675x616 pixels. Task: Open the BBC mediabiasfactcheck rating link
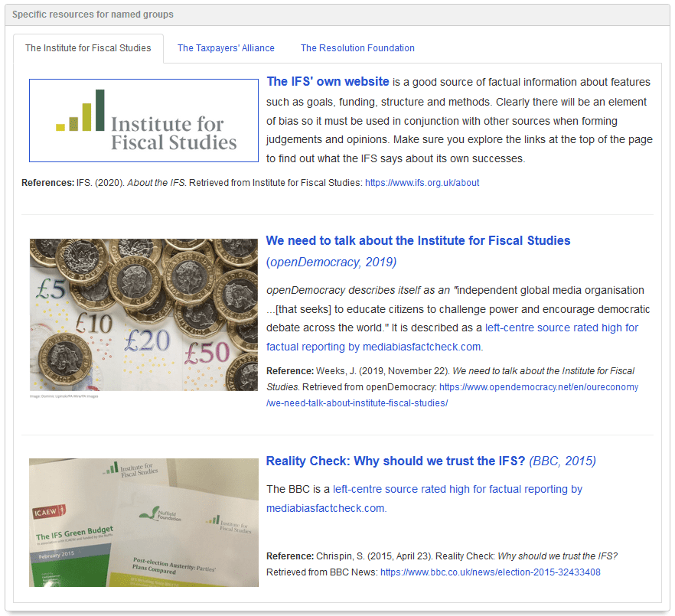pyautogui.click(x=424, y=498)
